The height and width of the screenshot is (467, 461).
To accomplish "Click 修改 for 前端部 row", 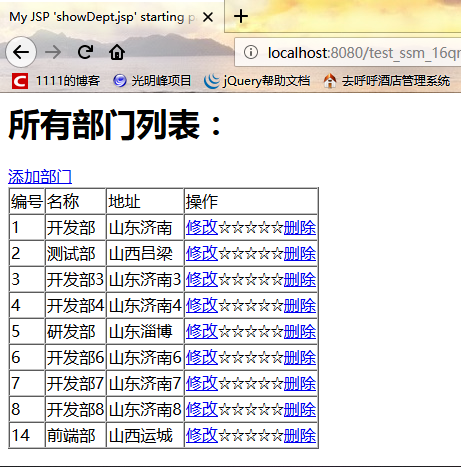I will coord(202,436).
